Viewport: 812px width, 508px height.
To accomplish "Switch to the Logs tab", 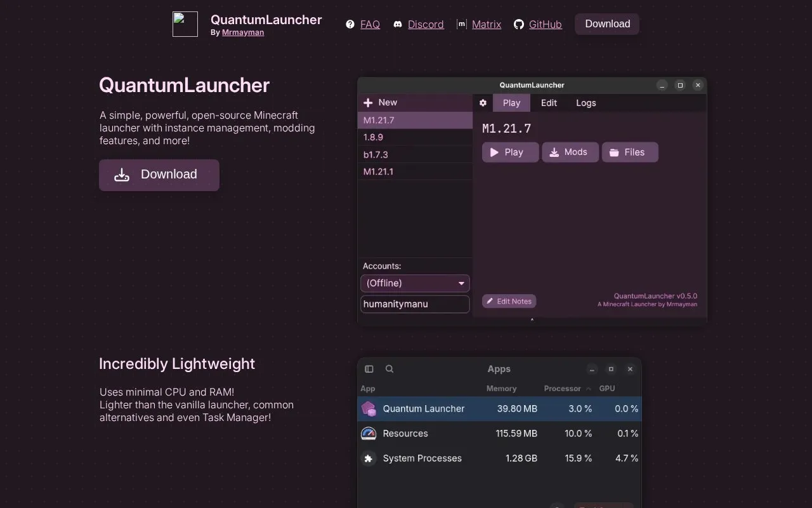I will pos(586,103).
